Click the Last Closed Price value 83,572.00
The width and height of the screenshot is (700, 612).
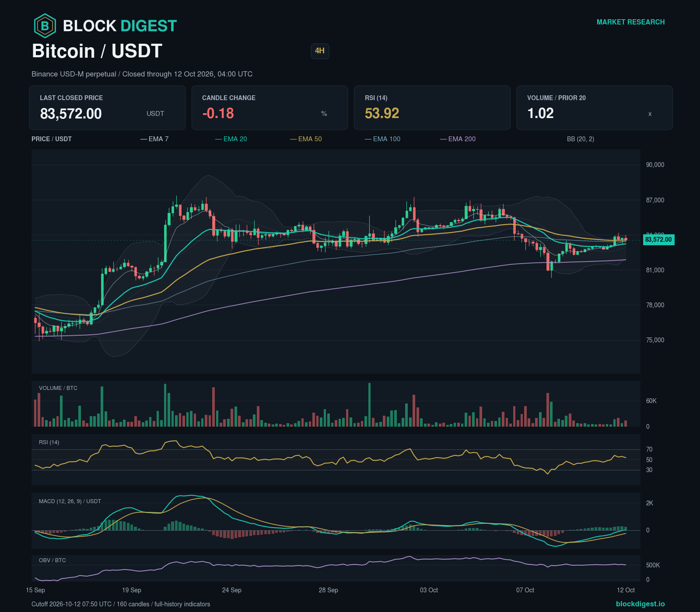71,114
